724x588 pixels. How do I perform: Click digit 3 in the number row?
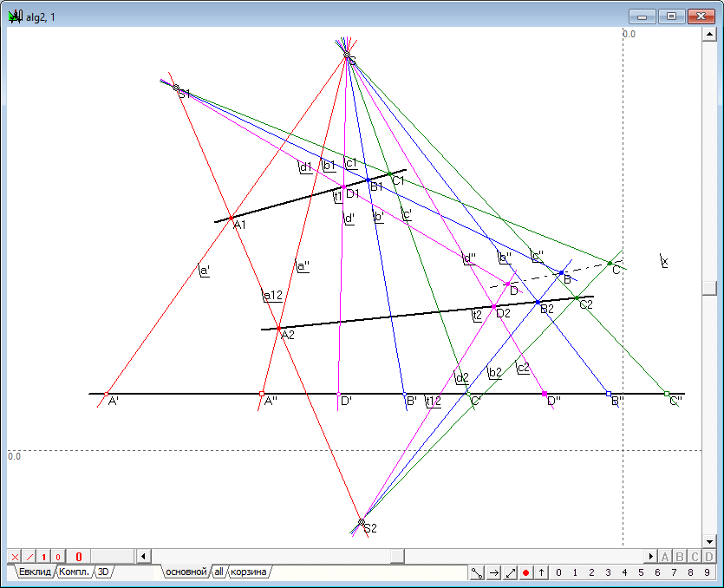tap(608, 572)
